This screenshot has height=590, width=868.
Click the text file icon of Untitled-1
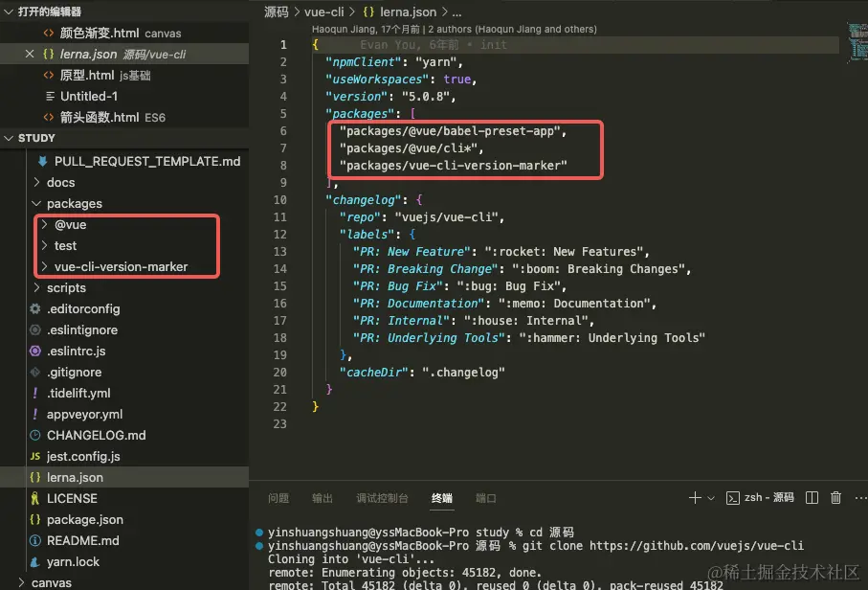(x=50, y=96)
